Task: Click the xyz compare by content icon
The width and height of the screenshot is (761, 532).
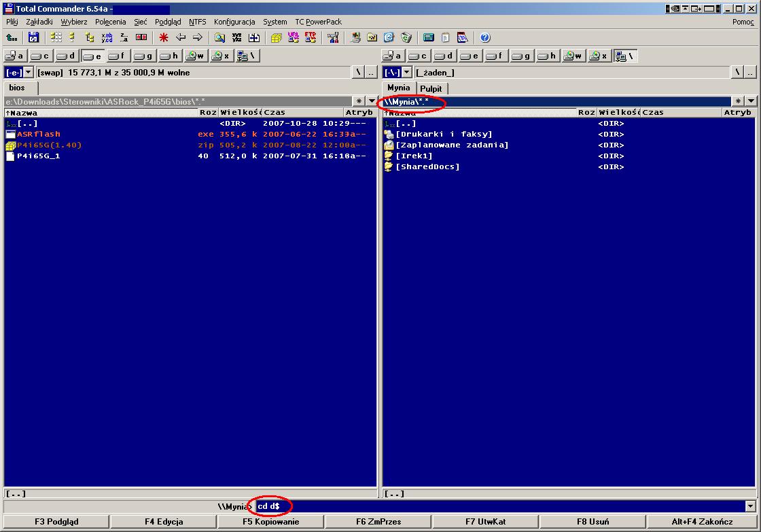Action: pyautogui.click(x=237, y=37)
